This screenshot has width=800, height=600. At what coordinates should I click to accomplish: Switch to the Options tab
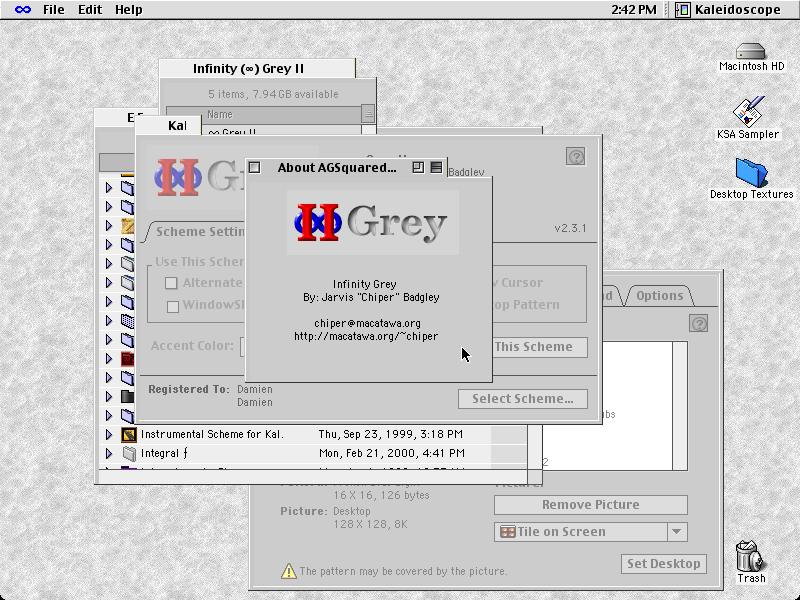tap(659, 296)
